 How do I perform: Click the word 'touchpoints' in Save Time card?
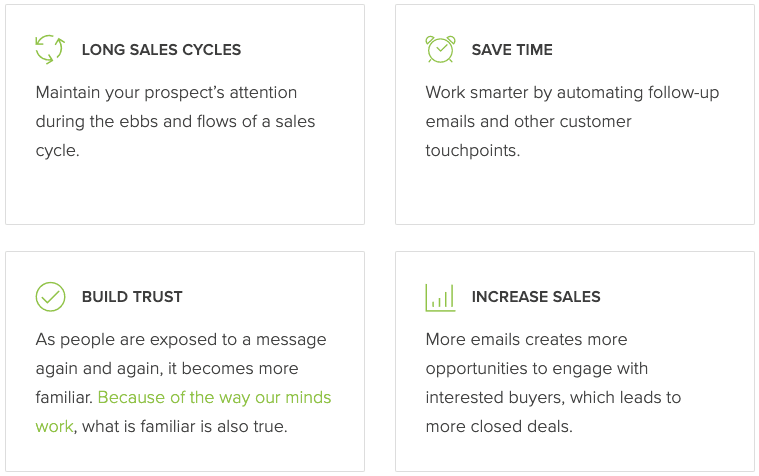click(x=473, y=151)
